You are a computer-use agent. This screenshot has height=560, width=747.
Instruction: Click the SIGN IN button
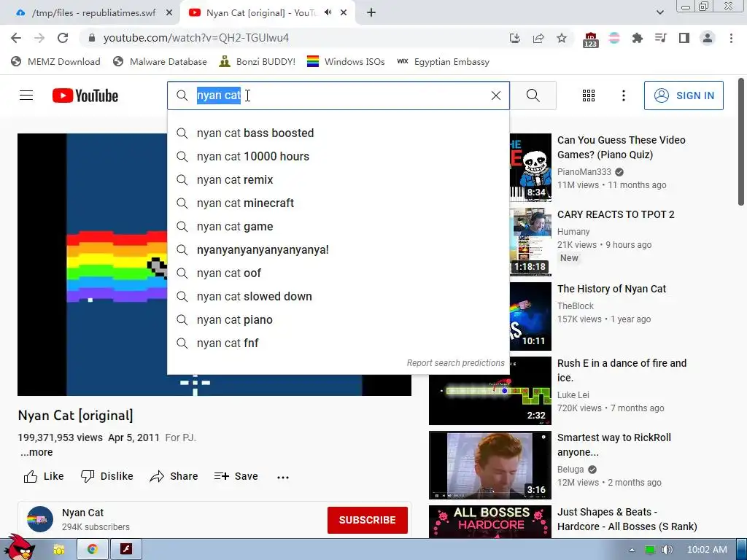(684, 96)
